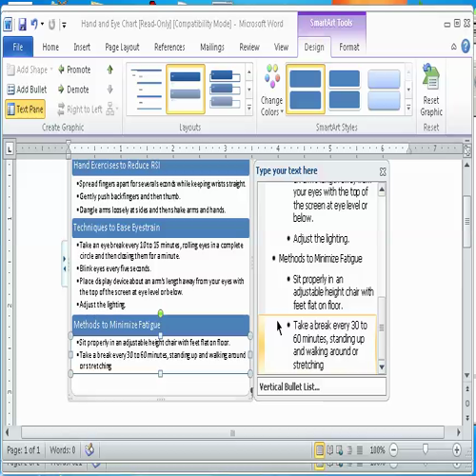Click the Save icon in Quick Access toolbar

click(x=22, y=24)
